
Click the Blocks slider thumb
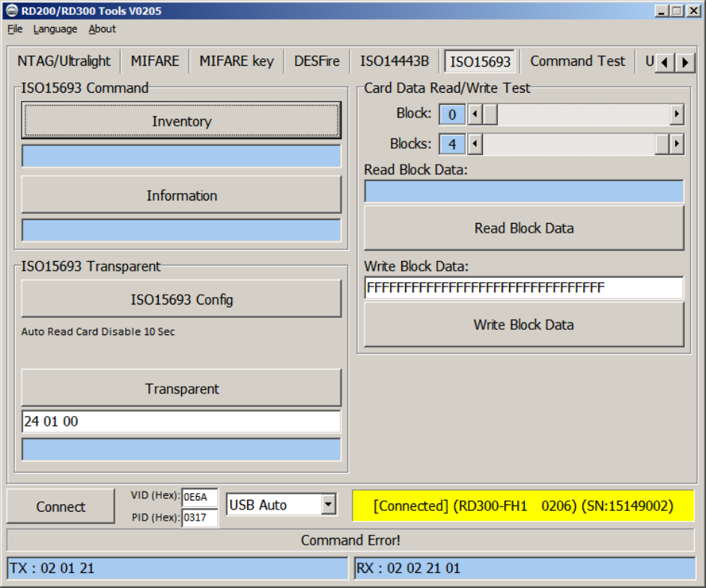pyautogui.click(x=662, y=144)
